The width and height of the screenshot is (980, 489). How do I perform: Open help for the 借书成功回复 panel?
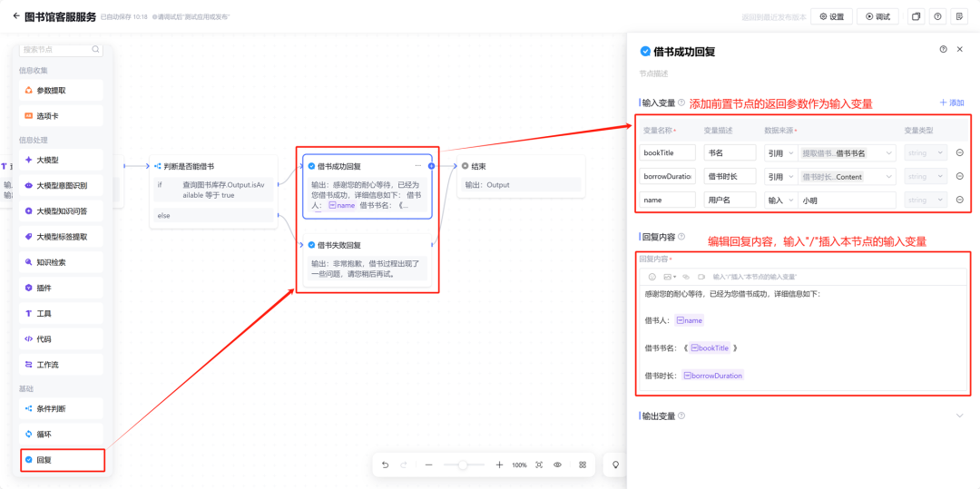click(943, 49)
